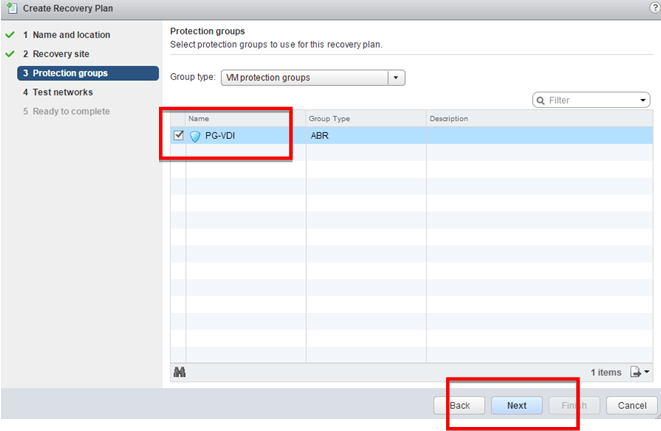Open the Group type dropdown
This screenshot has width=661, height=431.
[396, 76]
